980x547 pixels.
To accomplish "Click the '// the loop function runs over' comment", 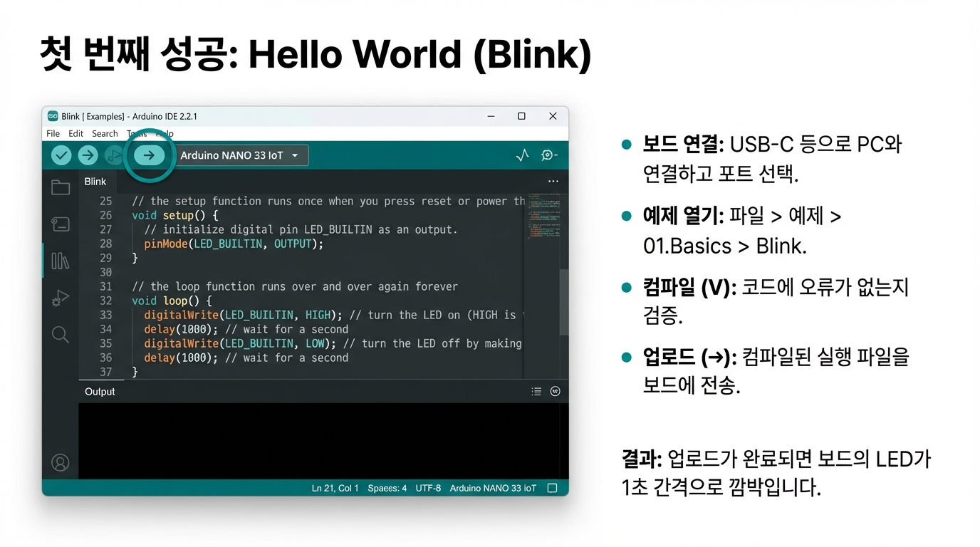I will [x=295, y=286].
